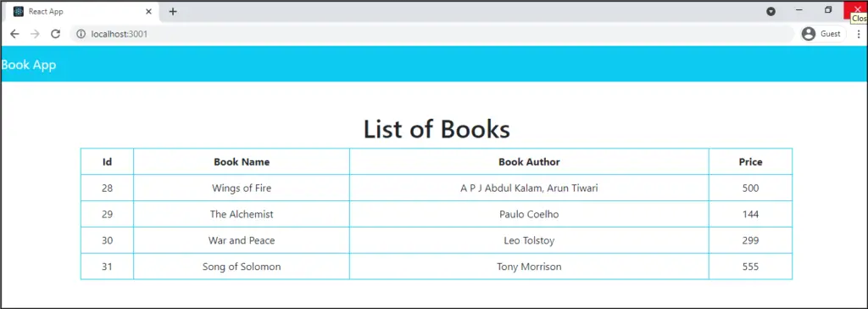Select the Paulo Coelho author cell
Image resolution: width=868 pixels, height=309 pixels.
tap(529, 214)
